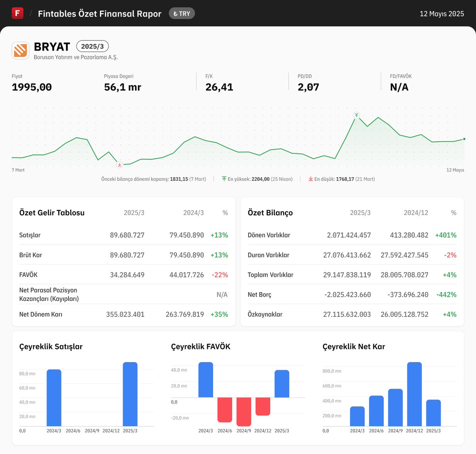Image resolution: width=476 pixels, height=454 pixels.
Task: Click the Fintables Özet Finansal Rapor breadcrumb title
Action: click(x=99, y=13)
